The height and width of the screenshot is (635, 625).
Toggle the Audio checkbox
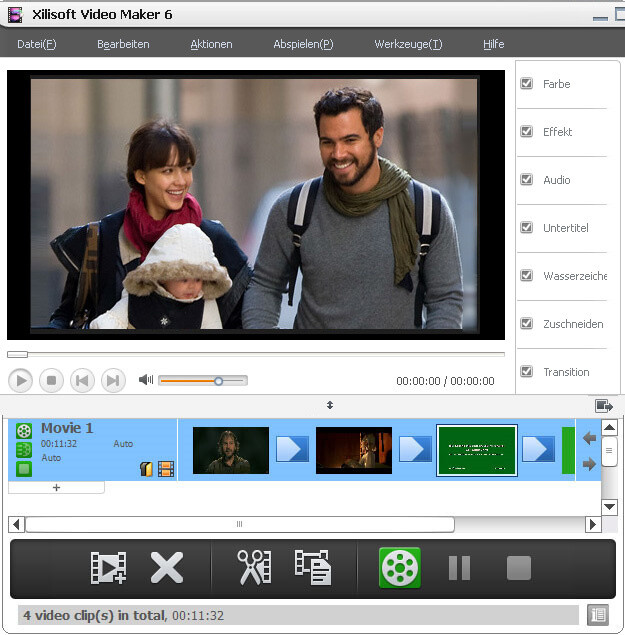pos(527,179)
